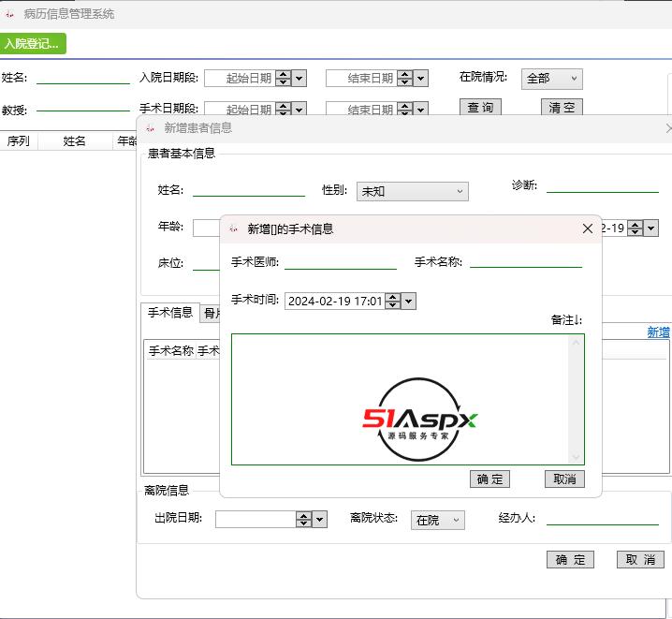The width and height of the screenshot is (672, 619).
Task: Click the surgery dialog title icon
Action: (x=234, y=228)
